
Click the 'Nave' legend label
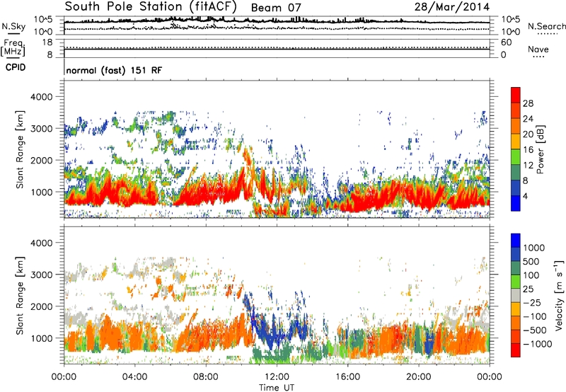[x=538, y=49]
